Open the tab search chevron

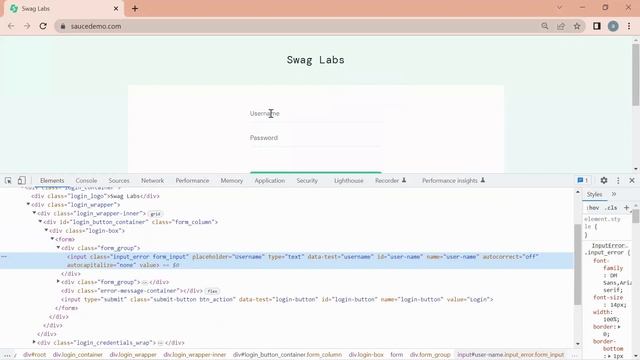pos(559,7)
